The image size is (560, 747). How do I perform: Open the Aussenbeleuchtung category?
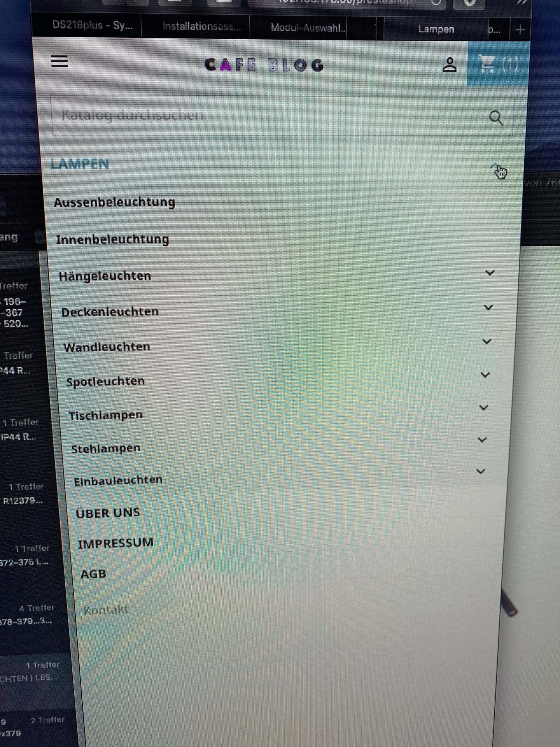pos(115,202)
